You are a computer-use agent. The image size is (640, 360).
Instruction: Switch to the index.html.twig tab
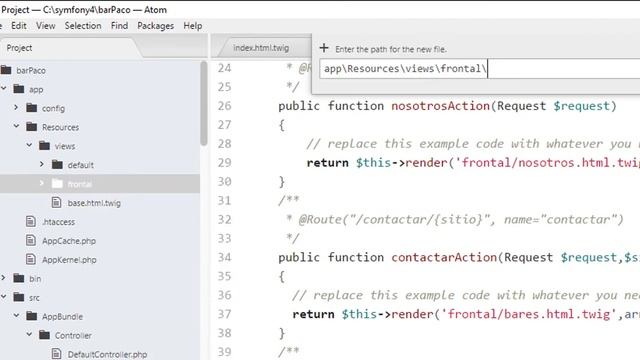pos(261,48)
